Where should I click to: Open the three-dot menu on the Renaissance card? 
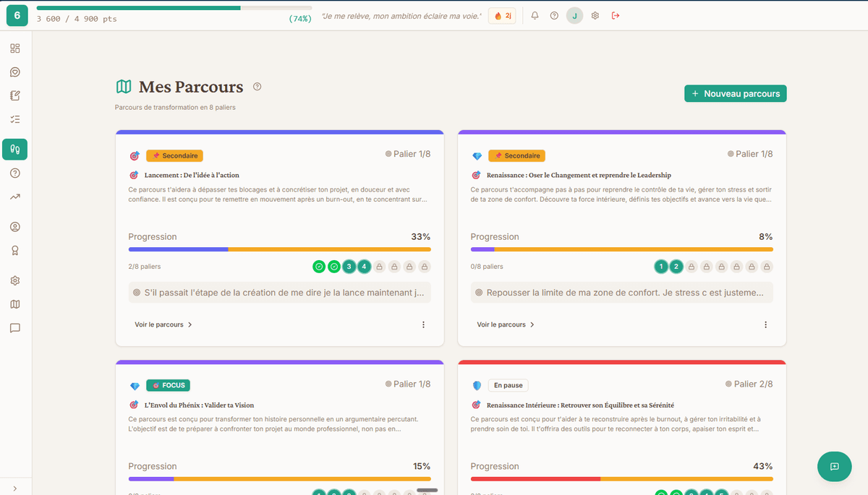(766, 324)
